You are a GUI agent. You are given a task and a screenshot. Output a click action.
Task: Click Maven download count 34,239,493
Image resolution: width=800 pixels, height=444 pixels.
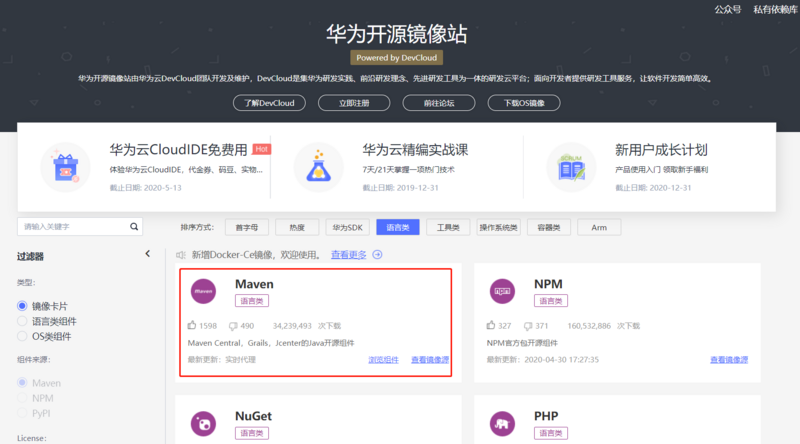292,326
